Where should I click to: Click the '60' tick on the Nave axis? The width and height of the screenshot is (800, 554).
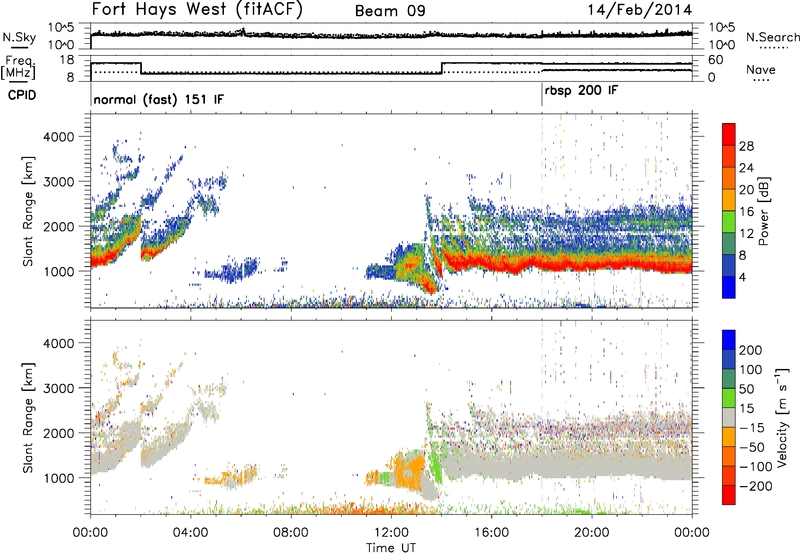click(x=716, y=60)
